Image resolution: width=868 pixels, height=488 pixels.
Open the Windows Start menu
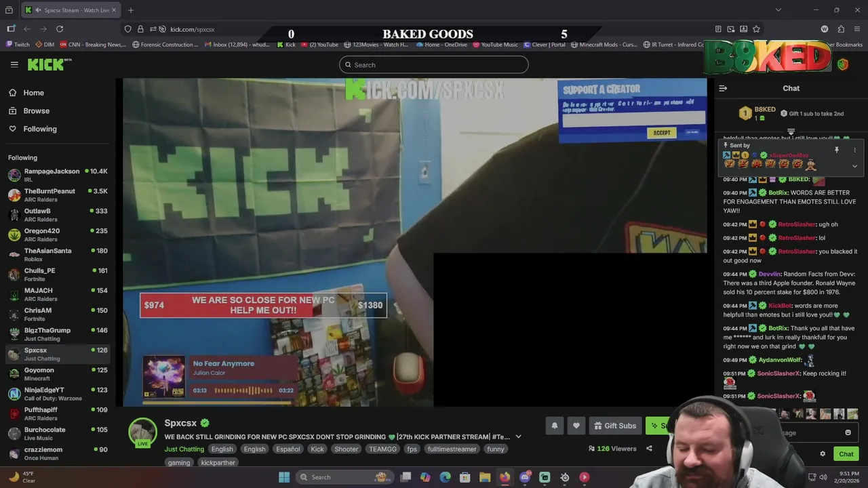[284, 477]
